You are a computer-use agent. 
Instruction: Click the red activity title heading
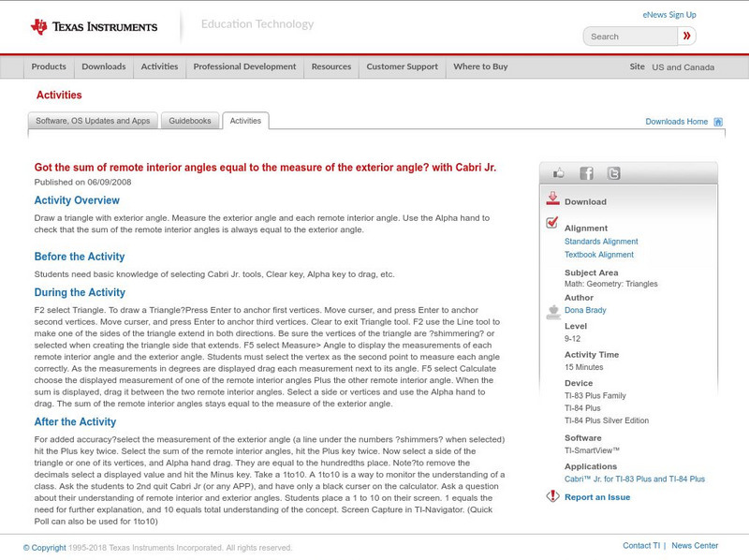[x=265, y=168]
